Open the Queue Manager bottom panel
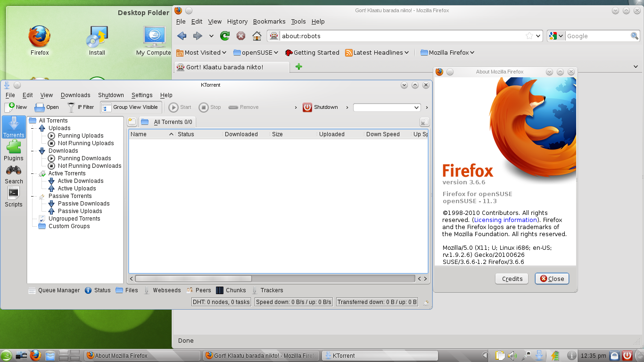 pos(54,290)
